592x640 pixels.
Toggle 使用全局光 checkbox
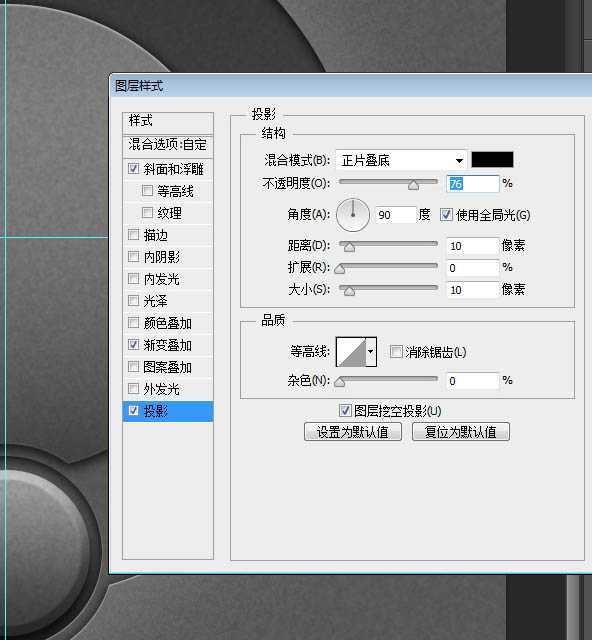tap(446, 215)
